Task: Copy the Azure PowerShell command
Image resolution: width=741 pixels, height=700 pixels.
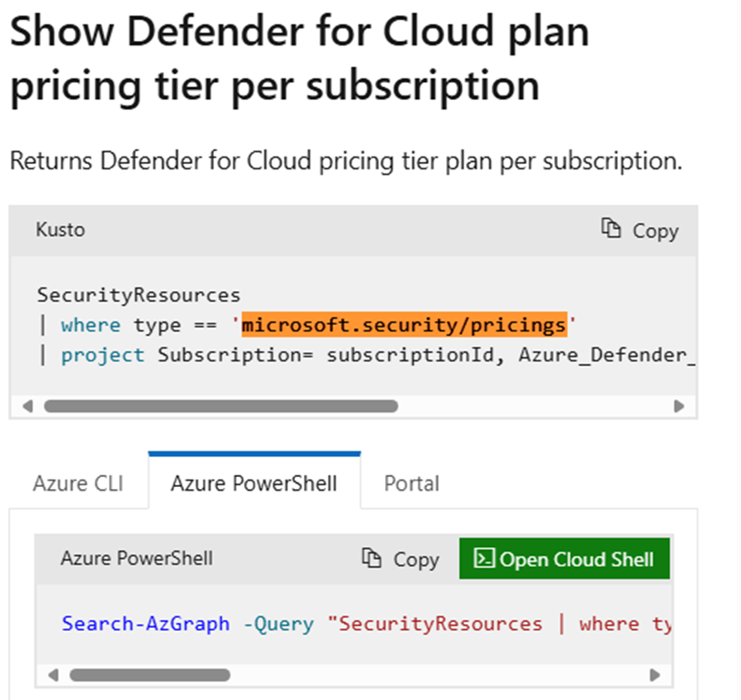Action: [x=401, y=559]
